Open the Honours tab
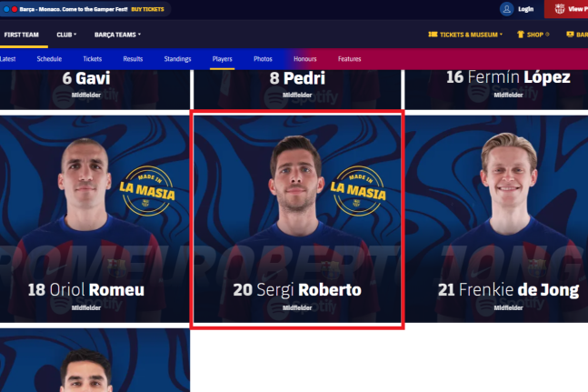Viewport: 588px width, 392px height. tap(304, 59)
